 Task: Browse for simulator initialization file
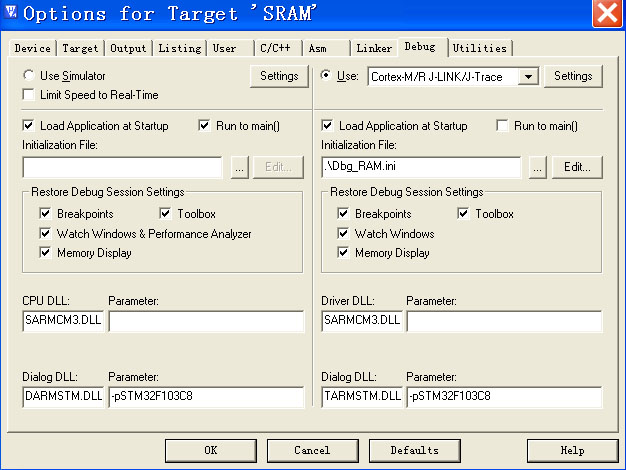click(238, 168)
